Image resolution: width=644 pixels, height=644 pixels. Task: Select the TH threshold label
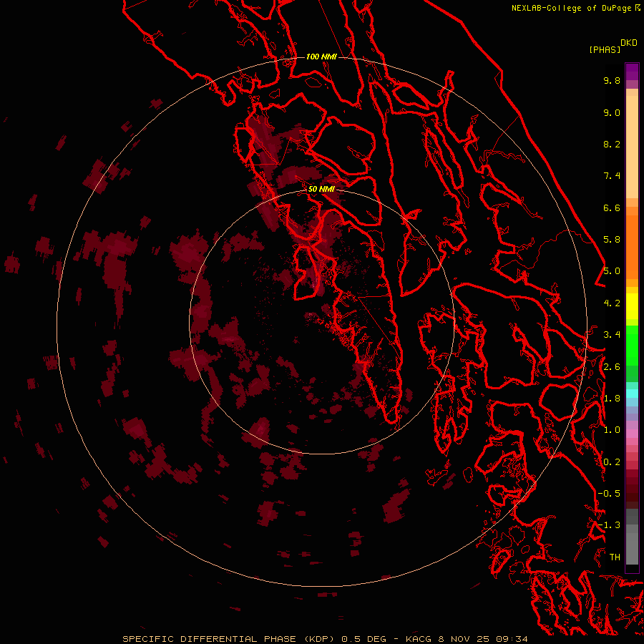615,557
